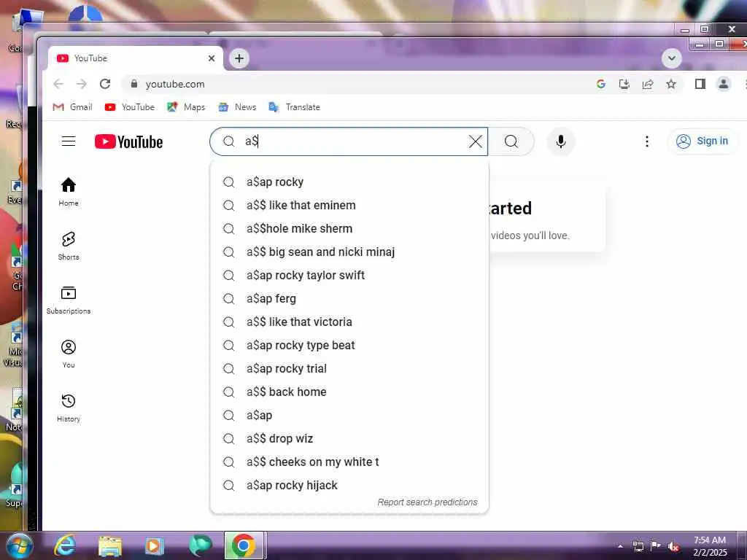Screen dimensions: 747x560
Task: Choose suggestion "a$$hole mike sherm"
Action: 349,228
